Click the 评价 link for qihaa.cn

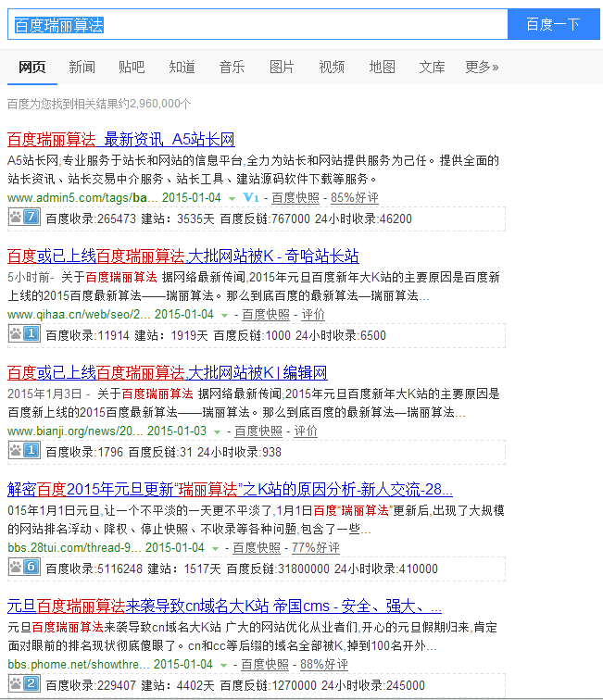(x=313, y=315)
